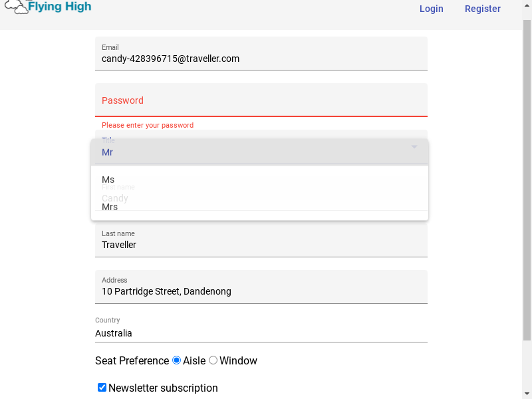Click the Newsletter subscription label
Screen dimensions: 532x399
(x=163, y=388)
